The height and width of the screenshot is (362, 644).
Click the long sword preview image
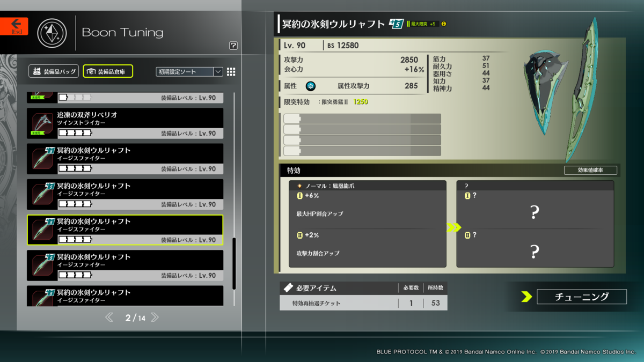coord(583,90)
